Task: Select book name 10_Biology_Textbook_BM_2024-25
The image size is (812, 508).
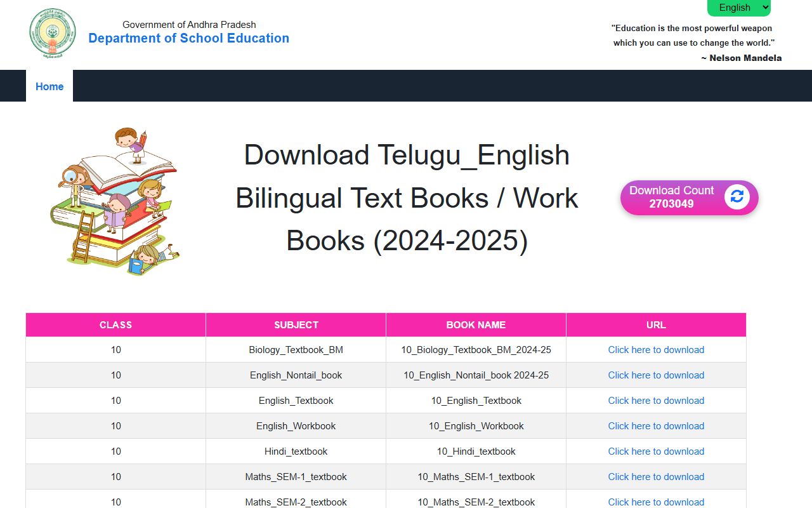Action: coord(476,350)
